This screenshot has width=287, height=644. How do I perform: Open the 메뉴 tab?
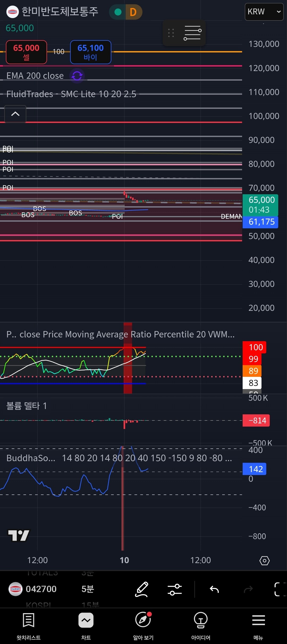[258, 626]
